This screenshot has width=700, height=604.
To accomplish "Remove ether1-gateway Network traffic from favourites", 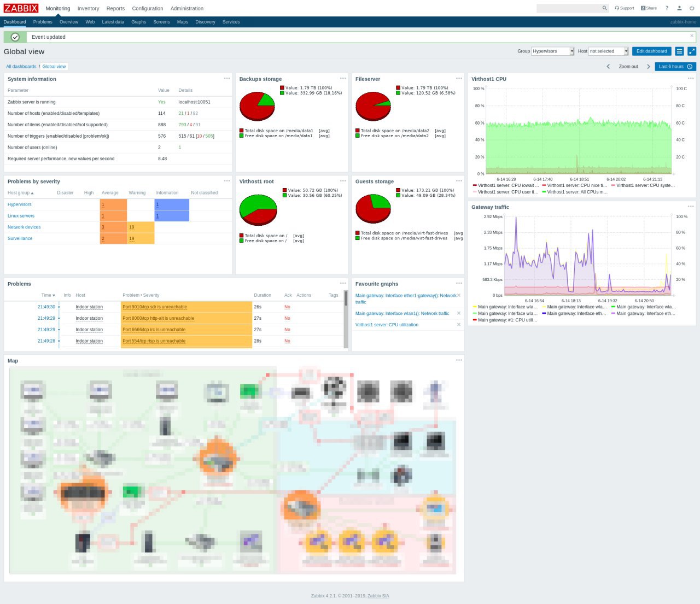I will pyautogui.click(x=459, y=296).
